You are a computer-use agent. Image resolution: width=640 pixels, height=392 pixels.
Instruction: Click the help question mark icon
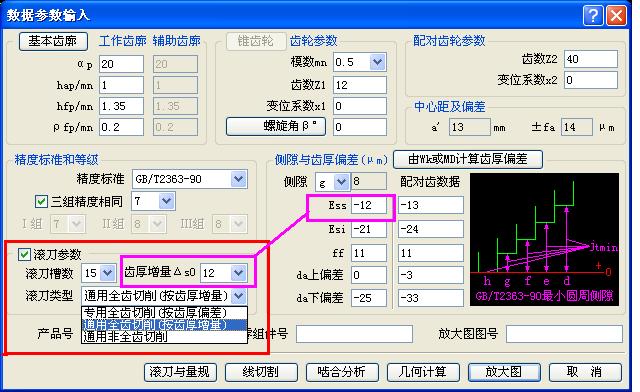594,16
